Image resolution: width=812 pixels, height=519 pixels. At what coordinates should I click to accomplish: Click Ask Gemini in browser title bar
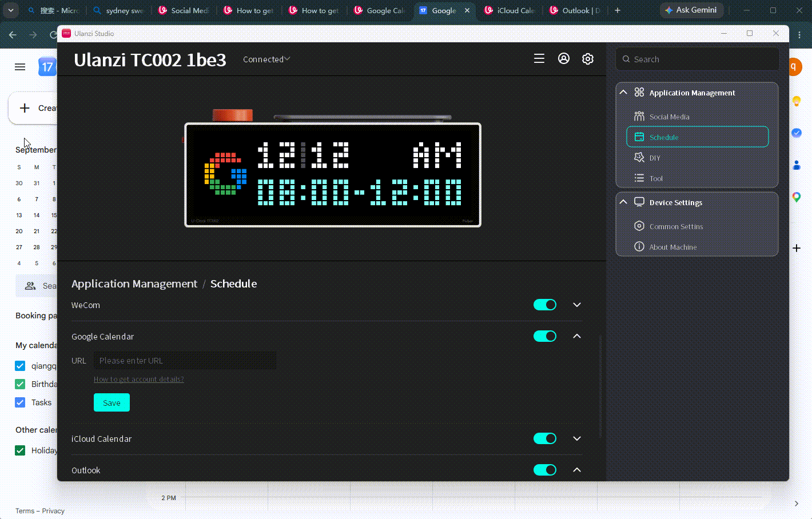pos(691,10)
